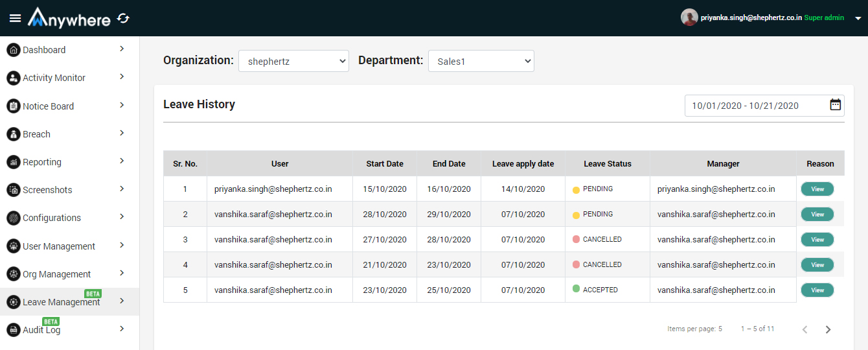Click the Dashboard home icon
868x350 pixels.
click(x=13, y=50)
